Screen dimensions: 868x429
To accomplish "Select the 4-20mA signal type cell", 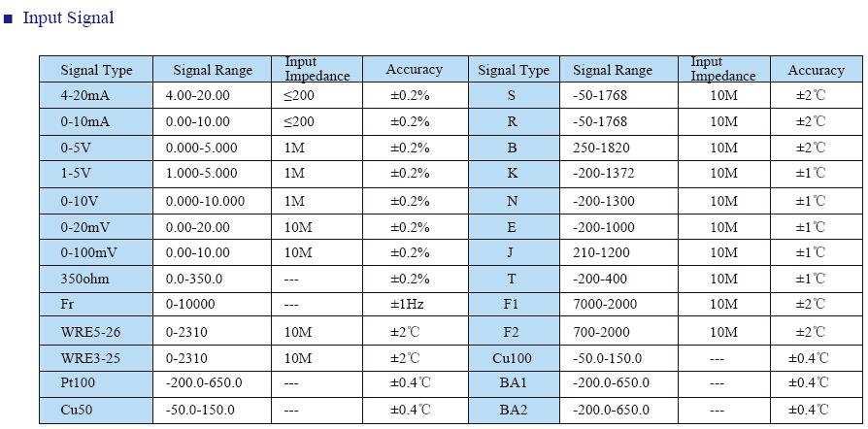I will coord(96,96).
